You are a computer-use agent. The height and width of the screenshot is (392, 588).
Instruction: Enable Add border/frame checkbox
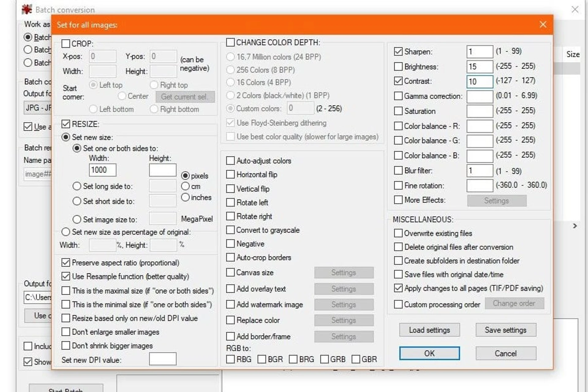click(230, 336)
